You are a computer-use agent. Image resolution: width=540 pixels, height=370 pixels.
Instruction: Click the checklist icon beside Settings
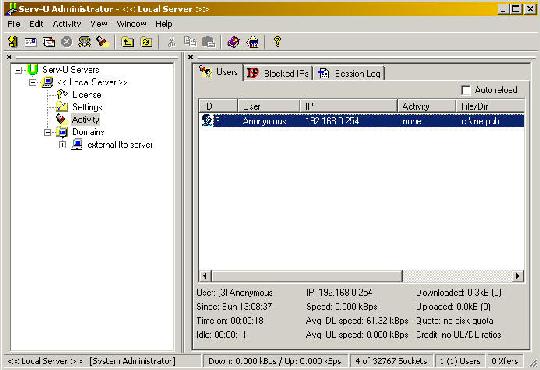[62, 107]
